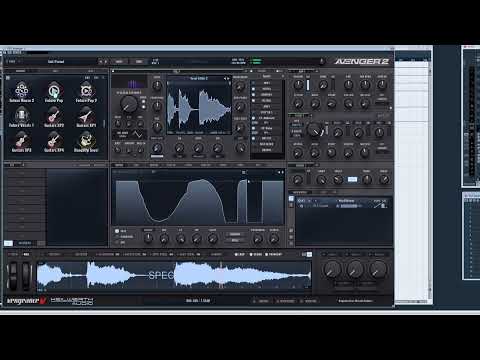
Task: Click the Avenger 2 logo
Action: pyautogui.click(x=362, y=61)
